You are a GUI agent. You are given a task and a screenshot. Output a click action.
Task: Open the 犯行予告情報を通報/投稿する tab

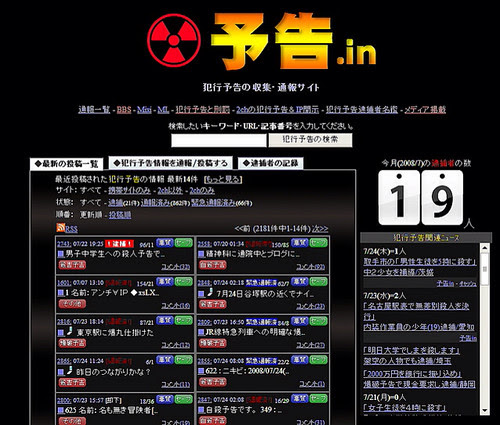tap(170, 163)
